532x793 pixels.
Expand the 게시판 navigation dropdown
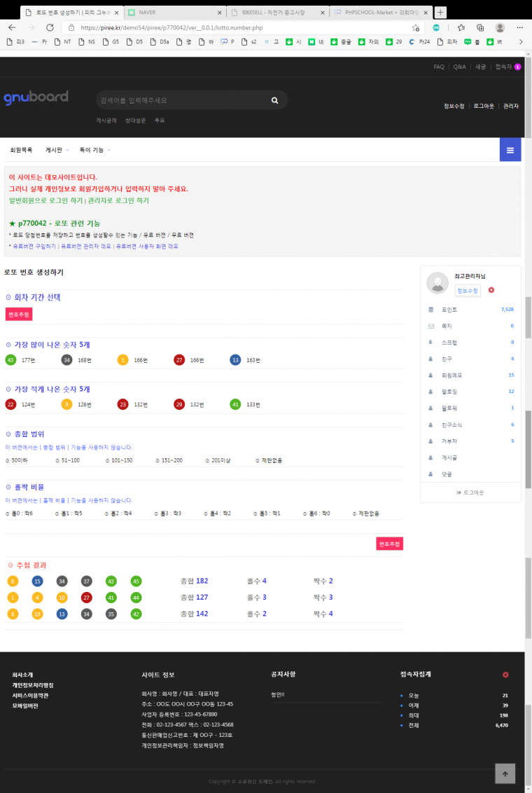click(x=56, y=150)
